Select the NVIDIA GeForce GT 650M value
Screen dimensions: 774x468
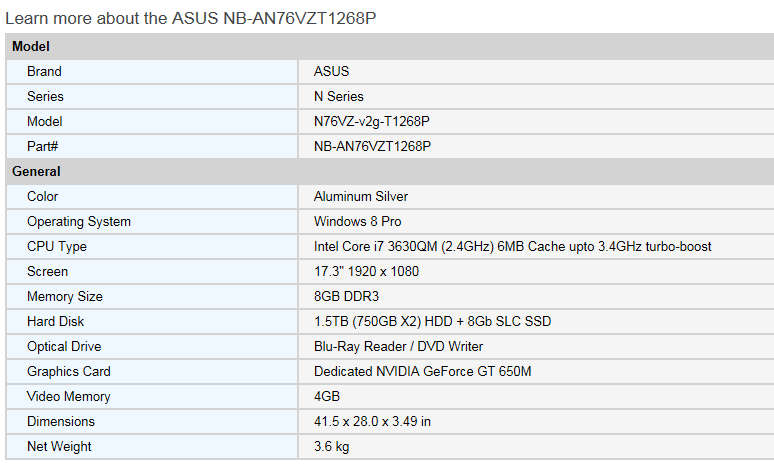pos(423,371)
